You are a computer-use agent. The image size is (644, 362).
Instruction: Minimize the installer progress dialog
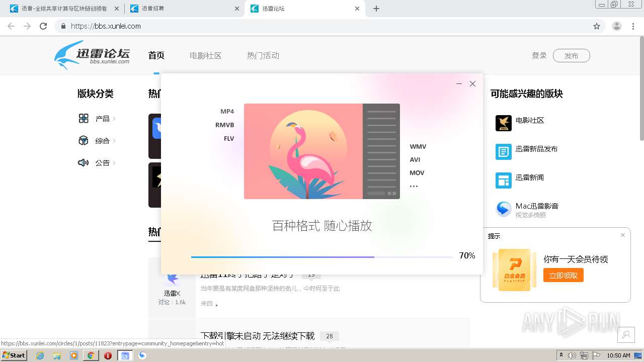pos(459,84)
